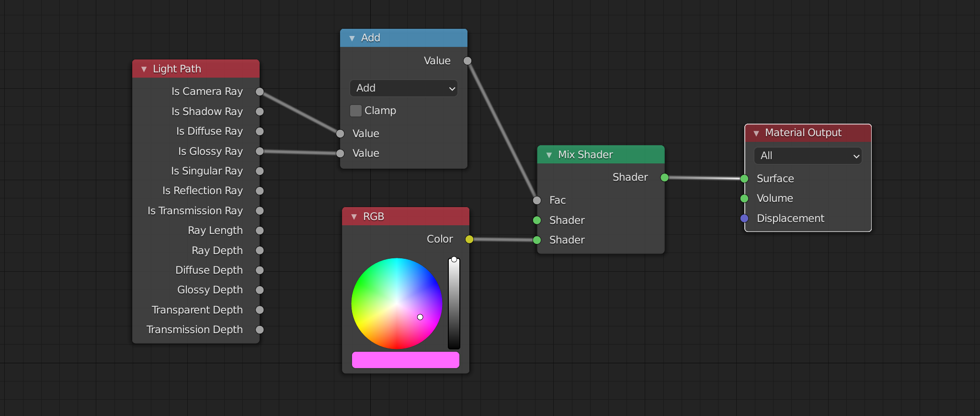Viewport: 980px width, 416px height.
Task: Click the first Shader input socket
Action: tap(537, 220)
